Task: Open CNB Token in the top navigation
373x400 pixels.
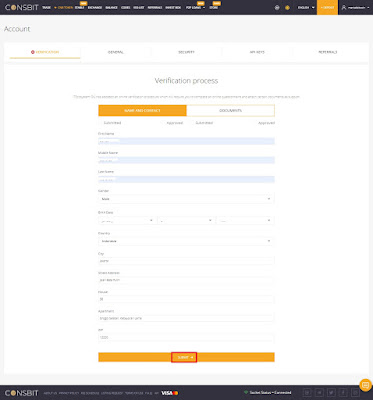Action: click(x=64, y=7)
